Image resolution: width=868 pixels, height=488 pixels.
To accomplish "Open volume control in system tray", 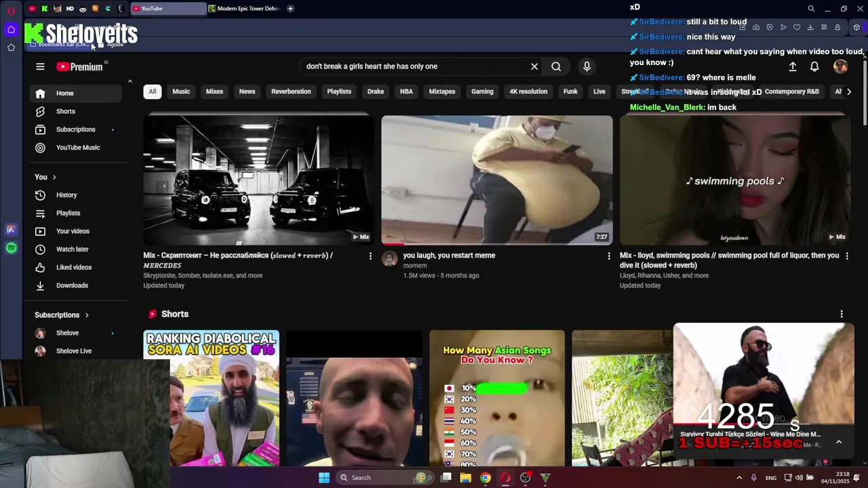I will click(799, 478).
